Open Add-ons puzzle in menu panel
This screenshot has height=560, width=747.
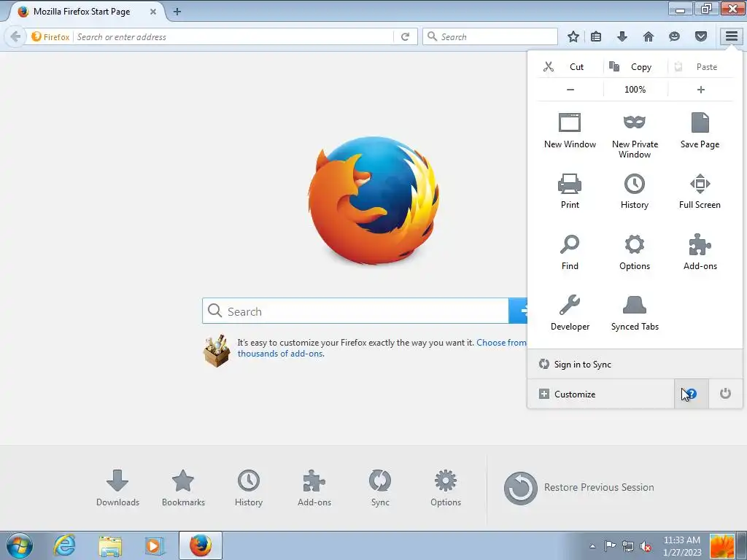[700, 252]
